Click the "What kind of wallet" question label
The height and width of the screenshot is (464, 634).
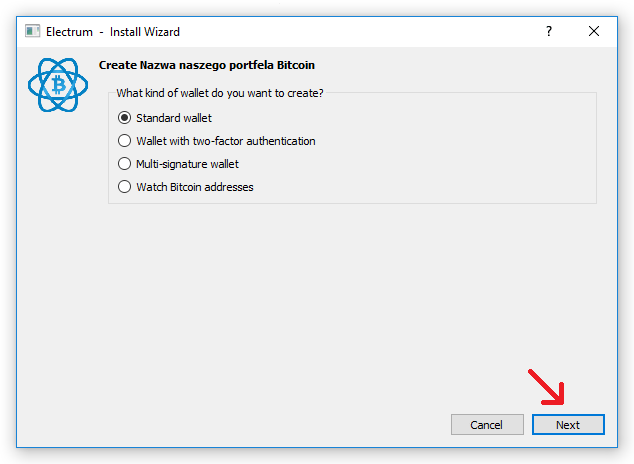(220, 93)
